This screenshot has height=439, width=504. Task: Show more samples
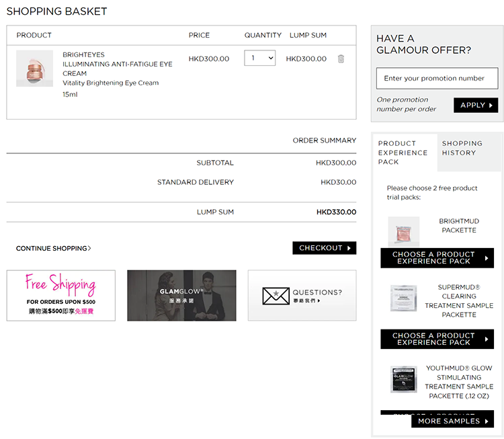452,421
